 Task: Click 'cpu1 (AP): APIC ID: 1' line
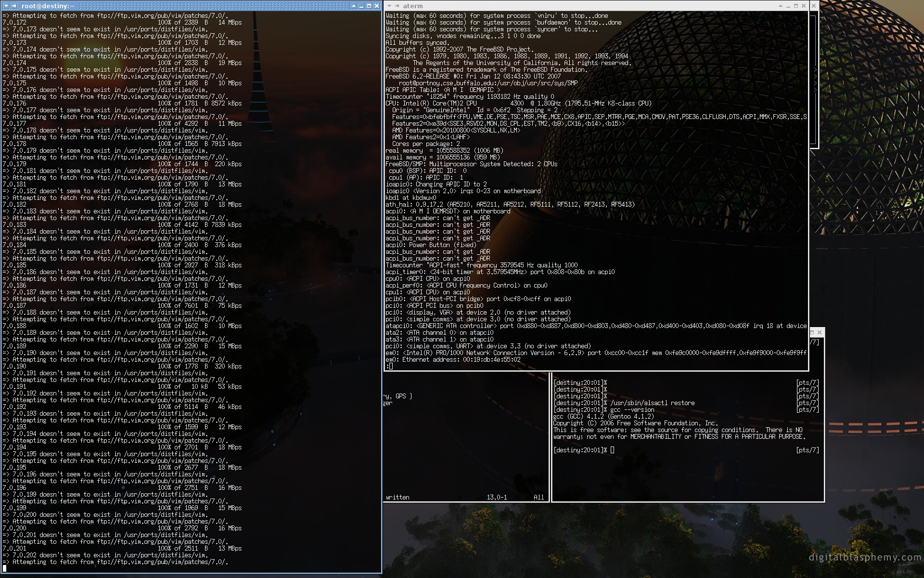[x=426, y=178]
